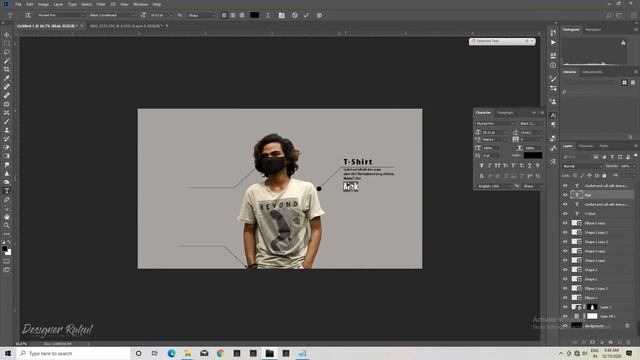
Task: Open anti-aliasing Sharp dropdown in options bar
Action: 201,15
